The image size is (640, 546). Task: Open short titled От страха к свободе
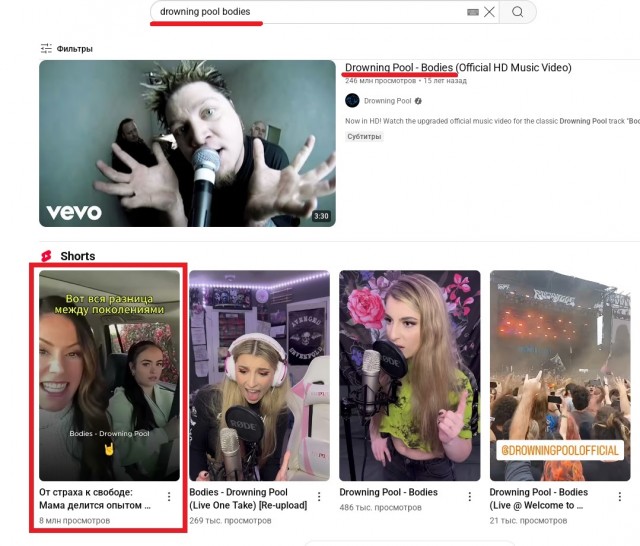[95, 499]
